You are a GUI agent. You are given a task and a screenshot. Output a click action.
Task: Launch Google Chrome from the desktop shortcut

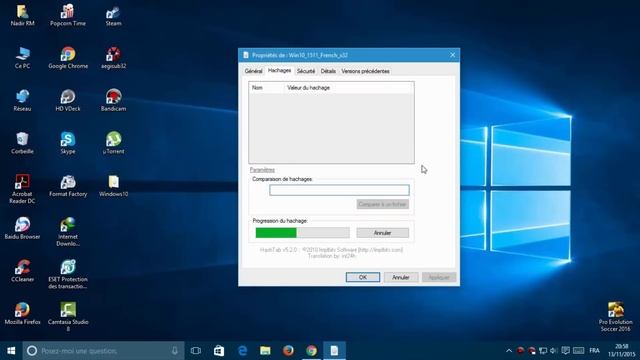click(x=68, y=58)
